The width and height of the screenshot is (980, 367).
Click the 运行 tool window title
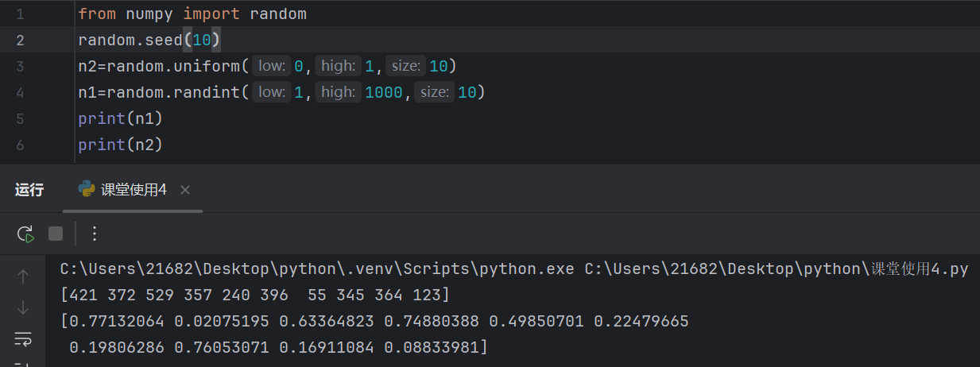click(x=29, y=190)
